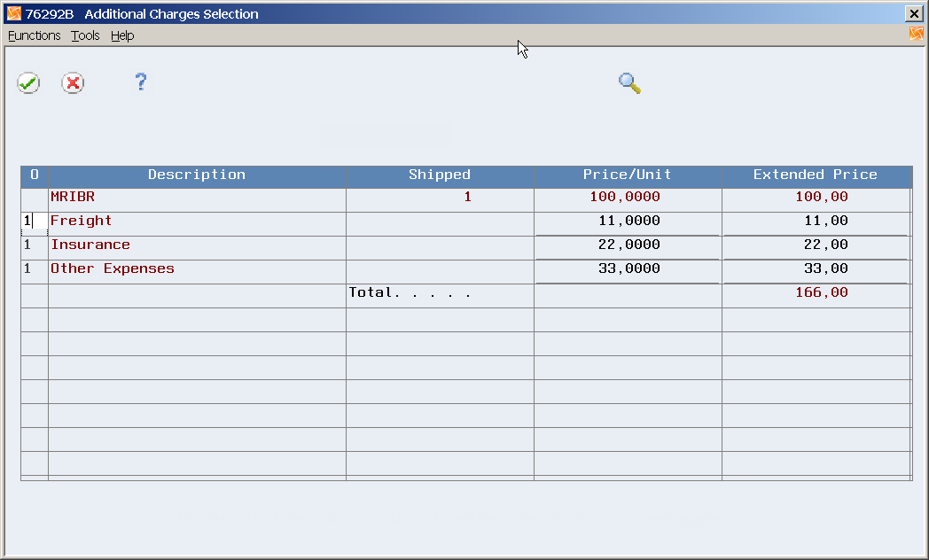Select the Insurance description text

point(90,245)
